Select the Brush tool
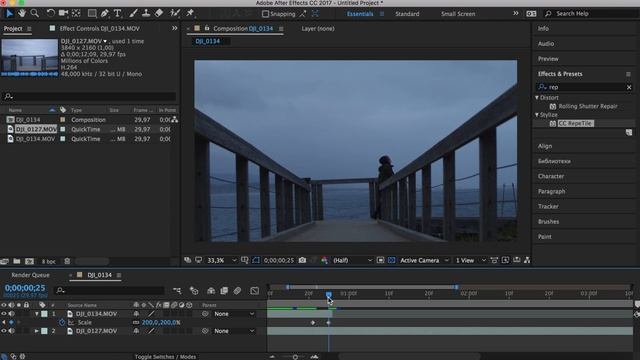The width and height of the screenshot is (640, 360). [x=133, y=13]
